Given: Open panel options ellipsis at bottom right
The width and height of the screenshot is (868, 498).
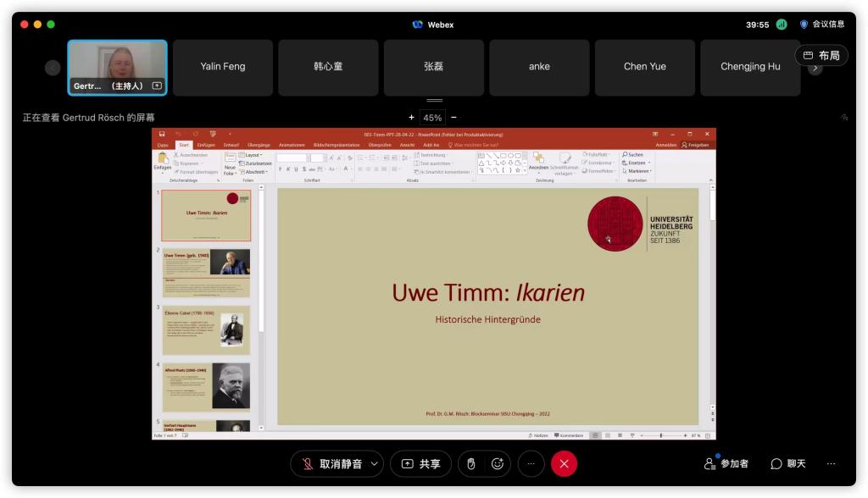Looking at the screenshot, I should click(x=831, y=463).
